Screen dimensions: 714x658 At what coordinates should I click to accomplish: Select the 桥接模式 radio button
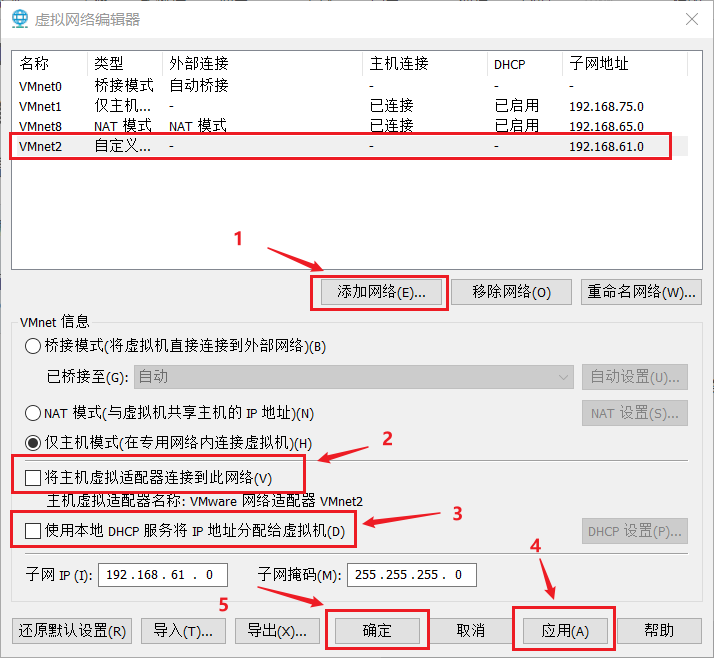click(33, 346)
